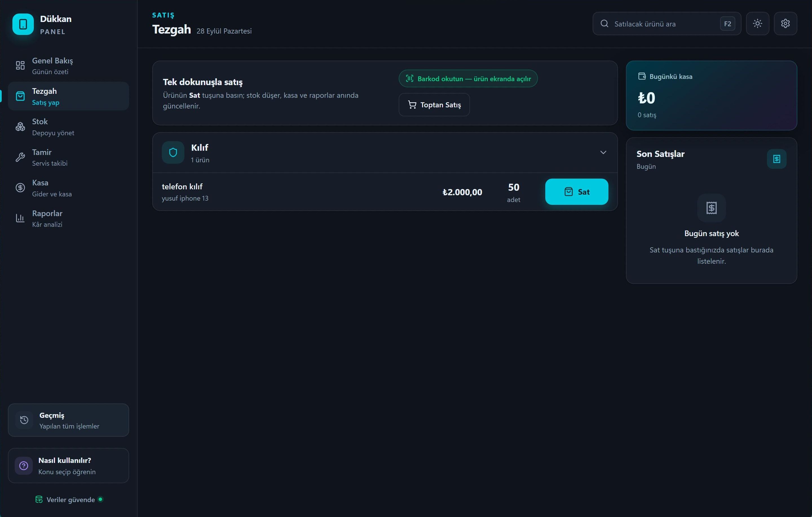The width and height of the screenshot is (812, 517).
Task: Click the telefon kılıf product name
Action: pos(182,187)
